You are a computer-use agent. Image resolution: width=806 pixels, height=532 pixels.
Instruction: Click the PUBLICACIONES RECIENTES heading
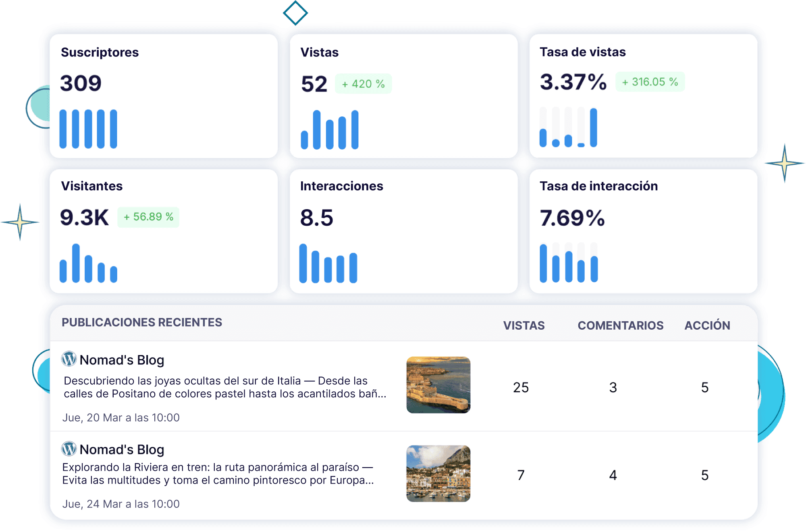point(142,322)
